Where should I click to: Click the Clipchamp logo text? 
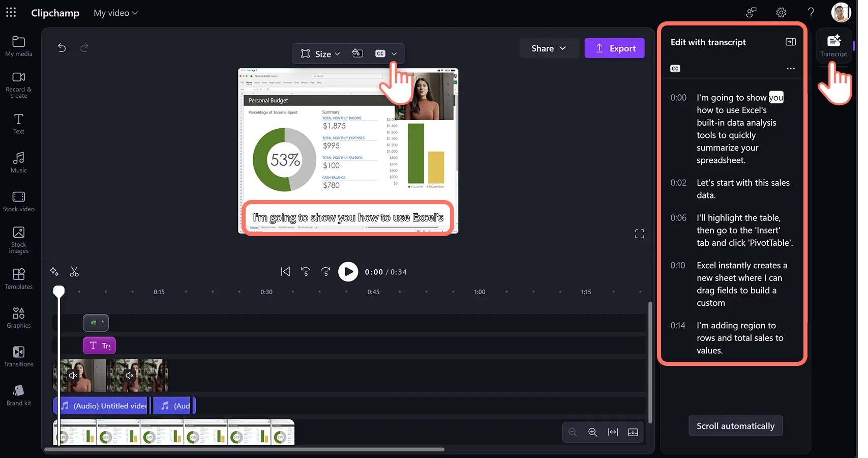point(55,13)
